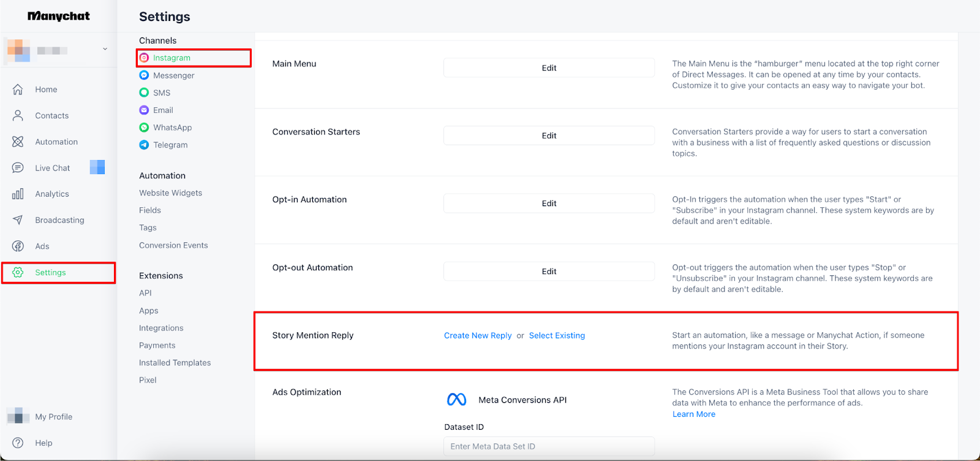
Task: Click the Live Chat notification badge
Action: [x=97, y=167]
